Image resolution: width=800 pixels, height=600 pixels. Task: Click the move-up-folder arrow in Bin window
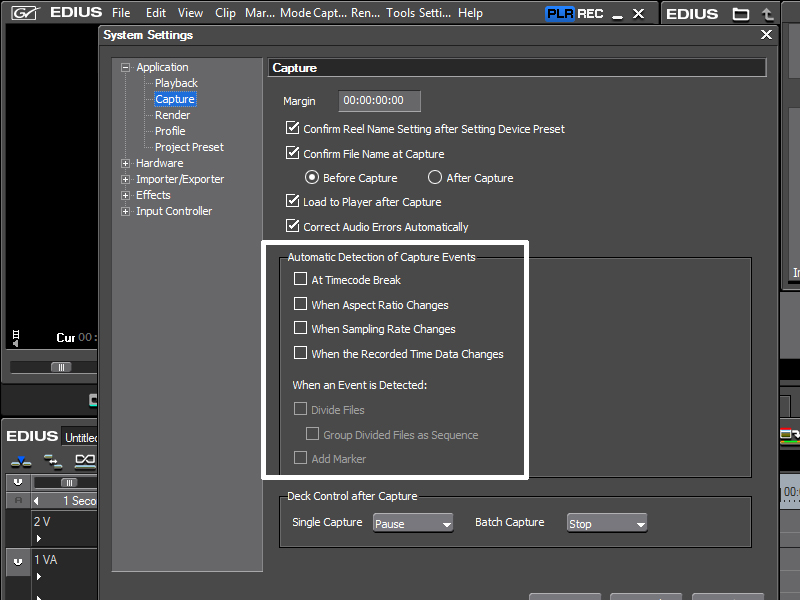coord(768,14)
